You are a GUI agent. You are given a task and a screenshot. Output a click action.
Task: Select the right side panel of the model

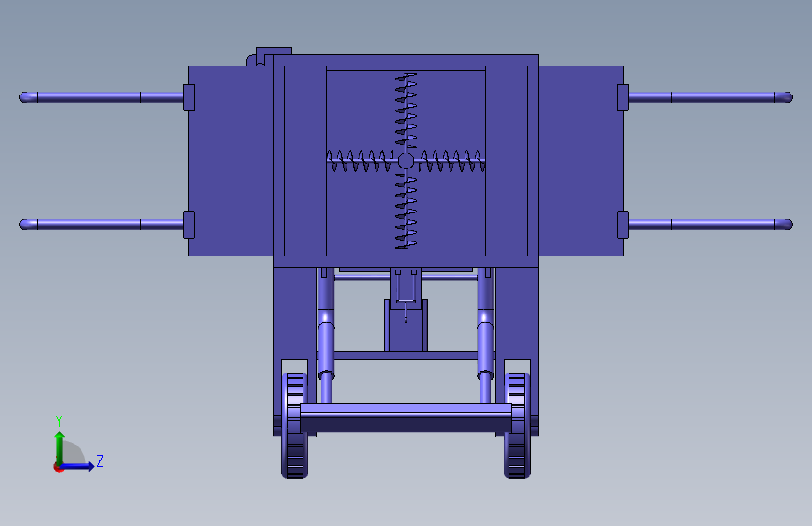[581, 161]
